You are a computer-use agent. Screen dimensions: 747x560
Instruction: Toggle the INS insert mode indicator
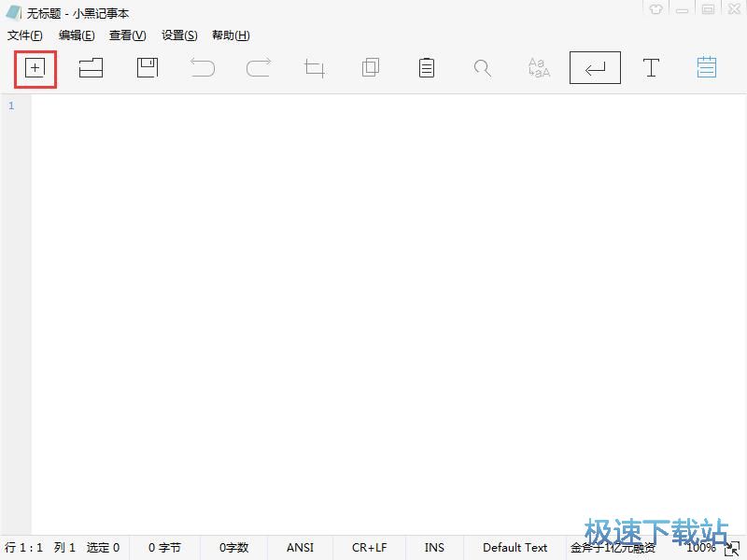[434, 548]
